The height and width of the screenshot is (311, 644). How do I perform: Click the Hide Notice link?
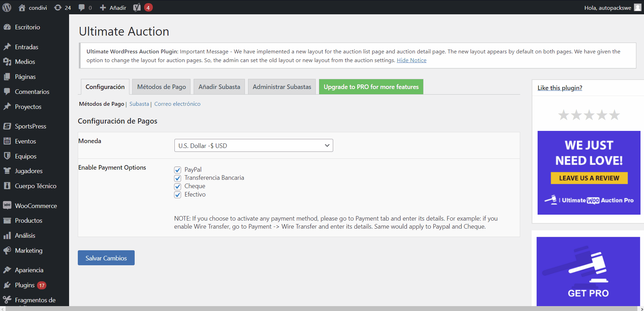pos(411,60)
